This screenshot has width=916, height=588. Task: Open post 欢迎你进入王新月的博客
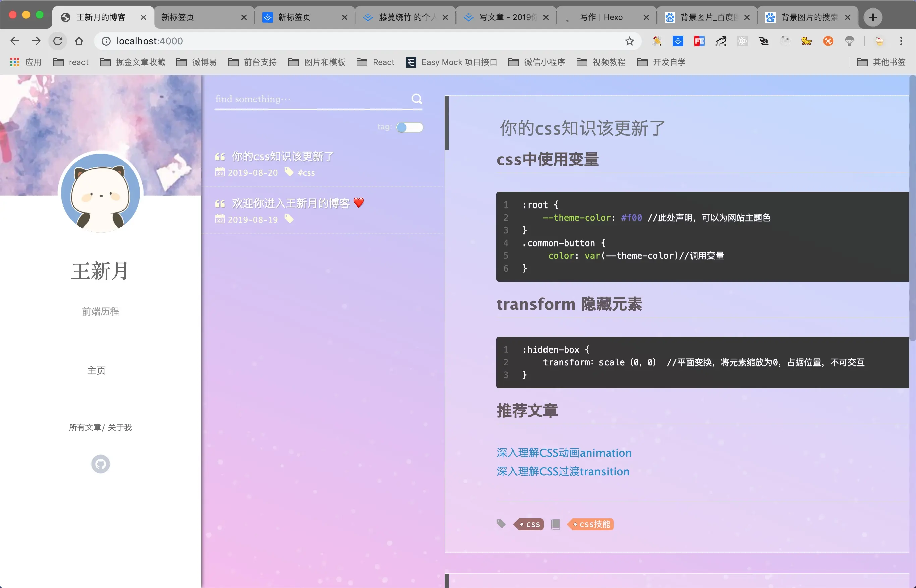pyautogui.click(x=291, y=203)
